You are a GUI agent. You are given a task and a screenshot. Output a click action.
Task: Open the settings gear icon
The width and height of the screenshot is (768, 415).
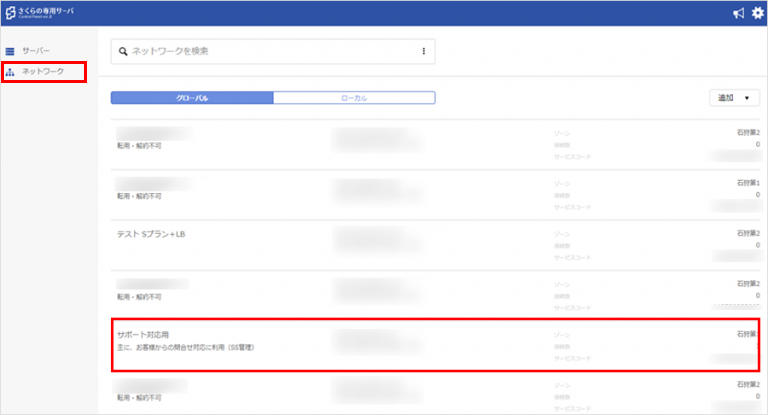pyautogui.click(x=757, y=13)
